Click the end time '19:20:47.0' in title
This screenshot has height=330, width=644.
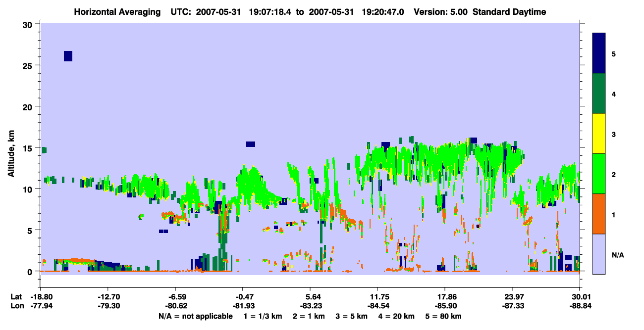[x=384, y=12]
